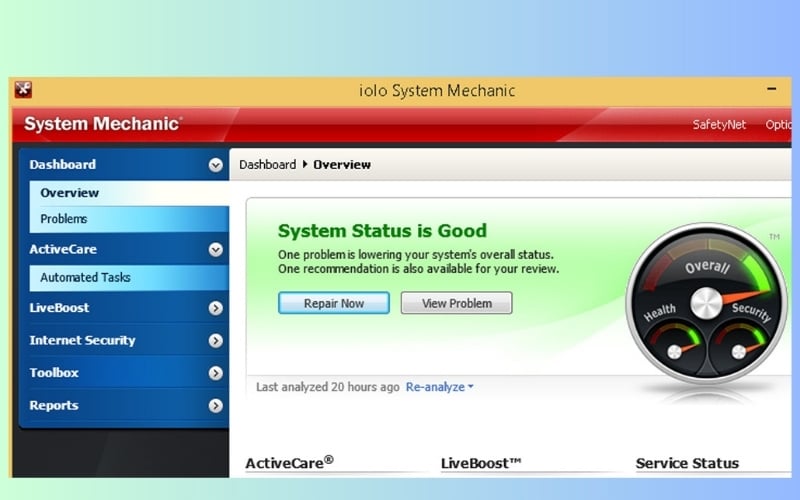Click the LiveBoost heading in main panel
Image resolution: width=800 pixels, height=500 pixels.
481,463
